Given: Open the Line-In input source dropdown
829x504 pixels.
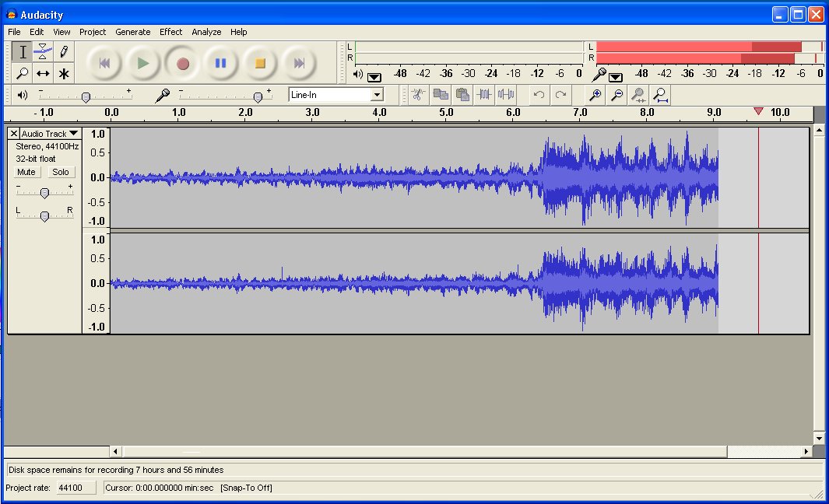Looking at the screenshot, I should tap(377, 95).
